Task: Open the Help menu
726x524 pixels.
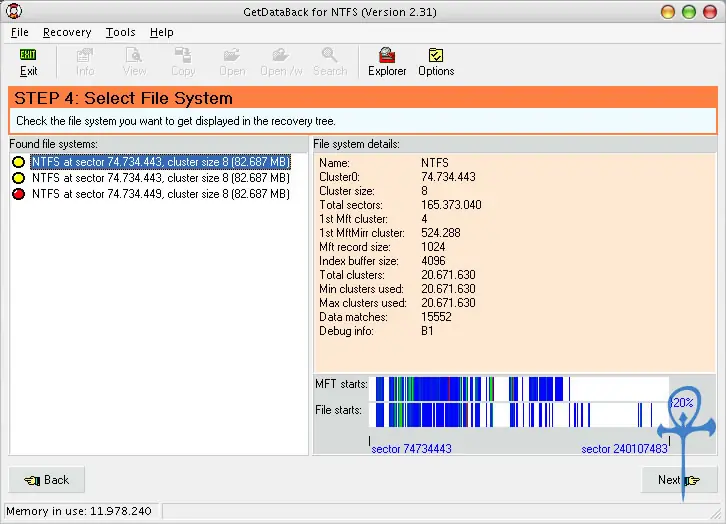Action: [x=162, y=32]
